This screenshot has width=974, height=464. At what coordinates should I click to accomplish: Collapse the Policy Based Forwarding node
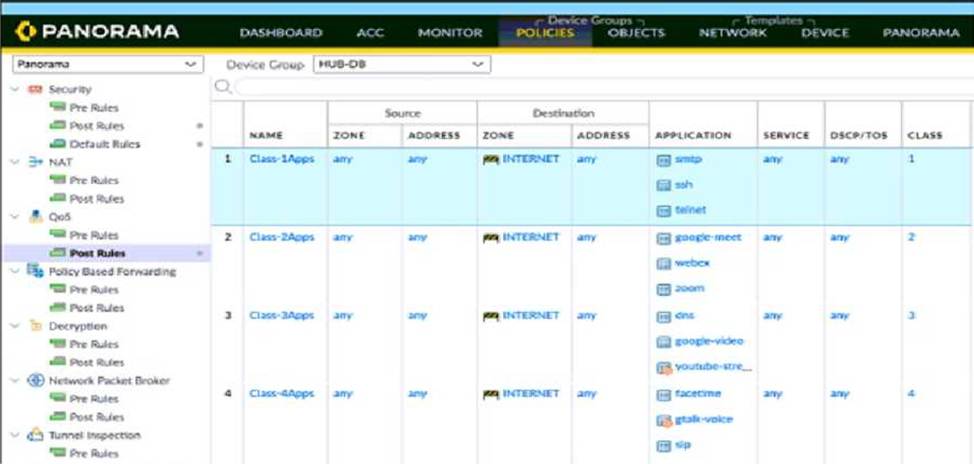16,271
